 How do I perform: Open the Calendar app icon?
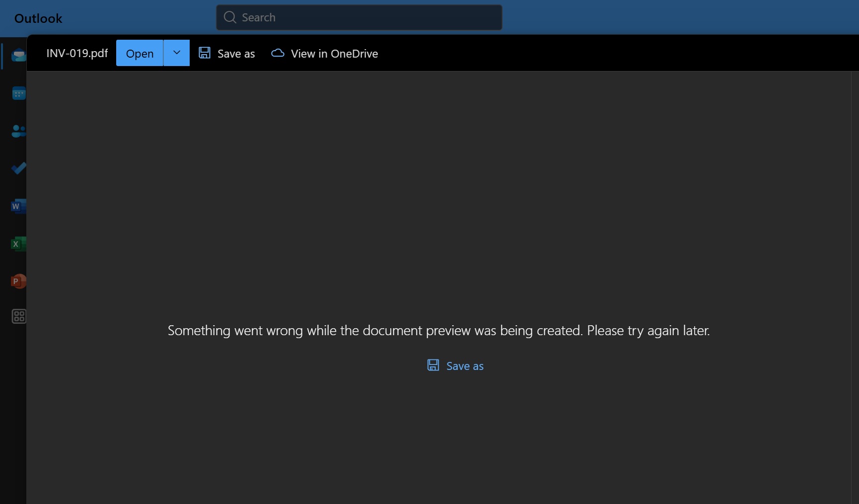pyautogui.click(x=18, y=93)
